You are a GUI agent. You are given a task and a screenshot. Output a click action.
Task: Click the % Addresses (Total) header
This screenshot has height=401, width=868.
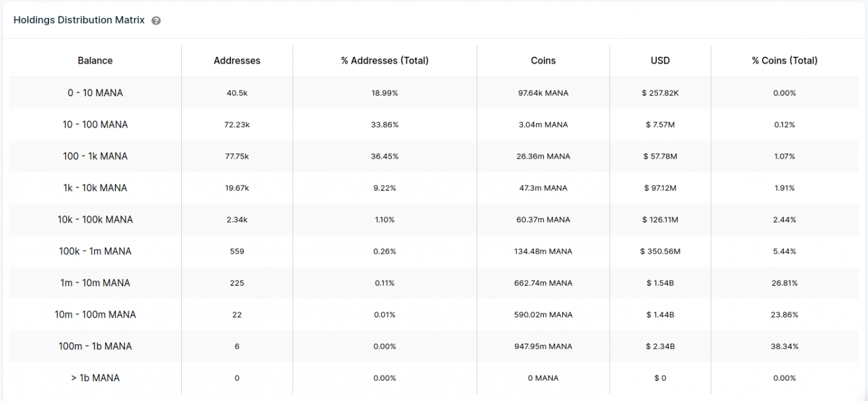coord(385,61)
